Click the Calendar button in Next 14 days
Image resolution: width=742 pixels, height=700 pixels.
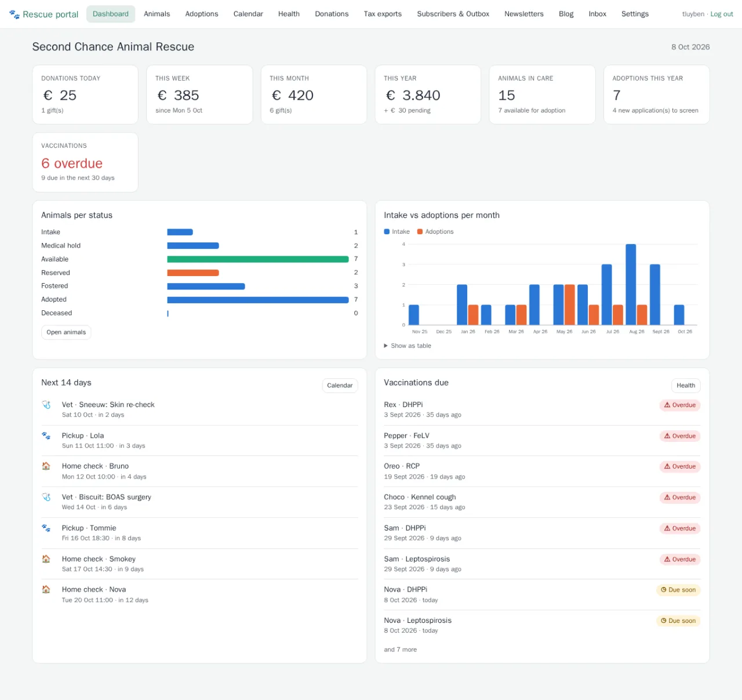click(x=340, y=386)
